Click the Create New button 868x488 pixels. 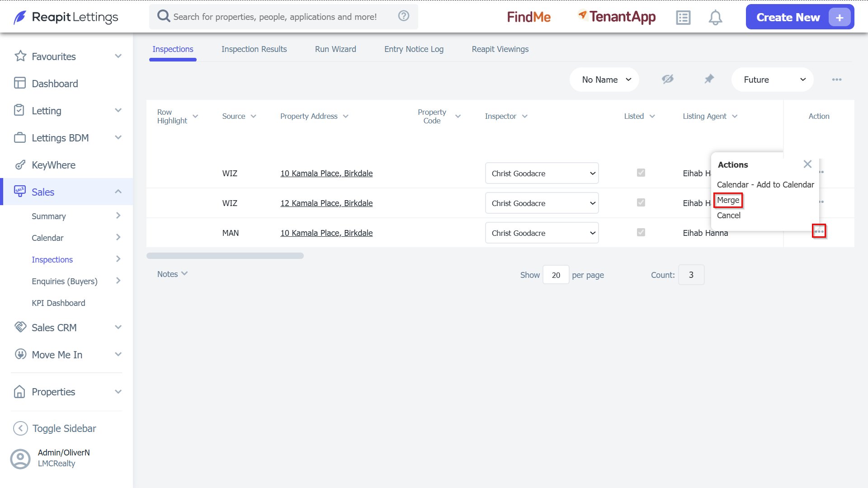click(800, 17)
